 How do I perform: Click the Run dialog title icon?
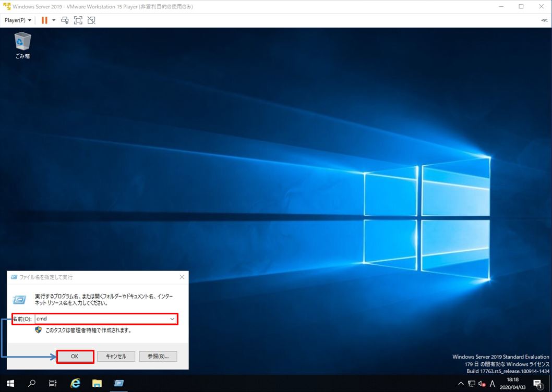pyautogui.click(x=14, y=277)
